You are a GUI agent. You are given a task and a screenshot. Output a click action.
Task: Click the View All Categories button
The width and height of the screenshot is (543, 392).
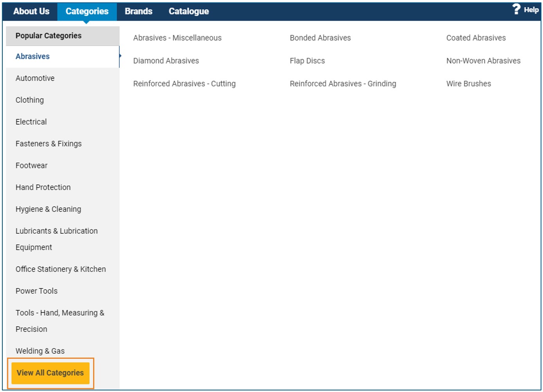click(x=50, y=373)
